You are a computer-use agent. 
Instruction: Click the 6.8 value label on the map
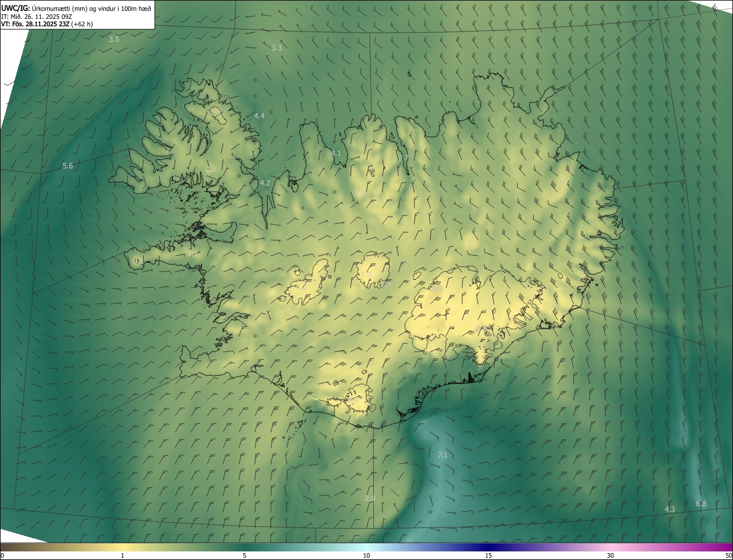[701, 503]
